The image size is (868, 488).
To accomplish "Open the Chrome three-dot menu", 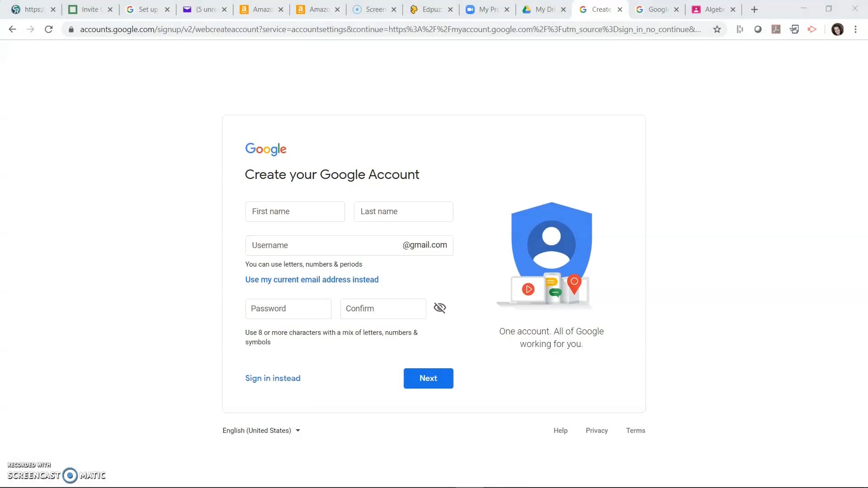I will pyautogui.click(x=855, y=29).
